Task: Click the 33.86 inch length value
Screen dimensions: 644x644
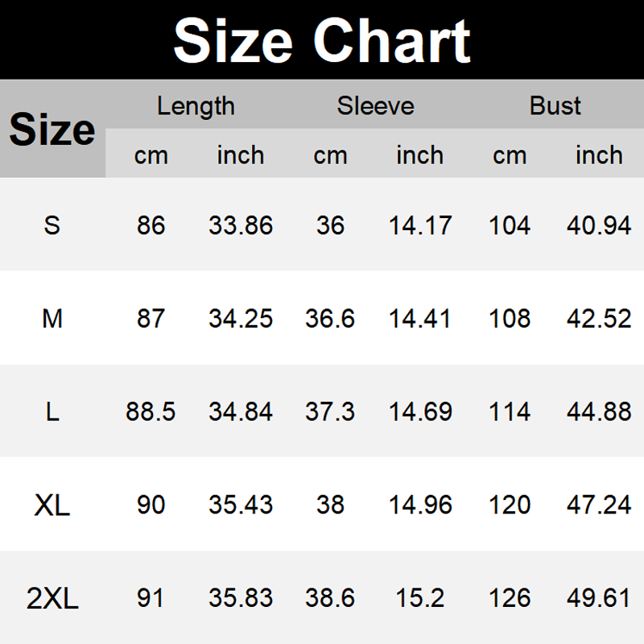Action: coord(241,225)
